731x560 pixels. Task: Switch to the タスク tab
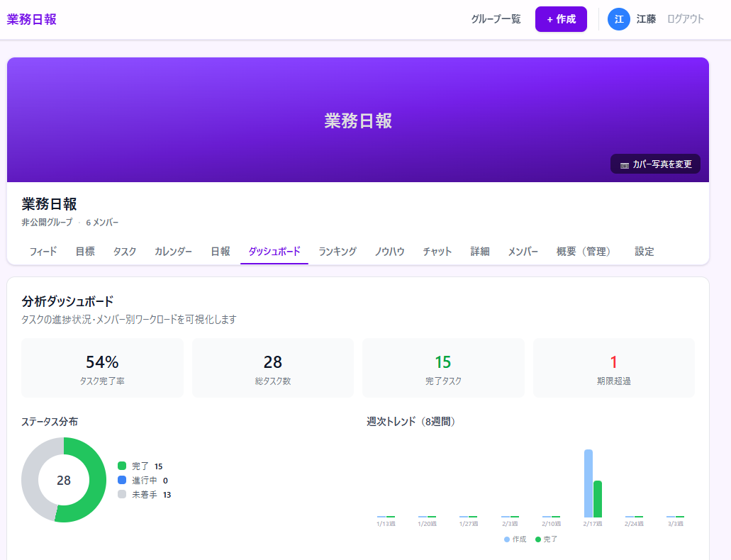pos(124,251)
